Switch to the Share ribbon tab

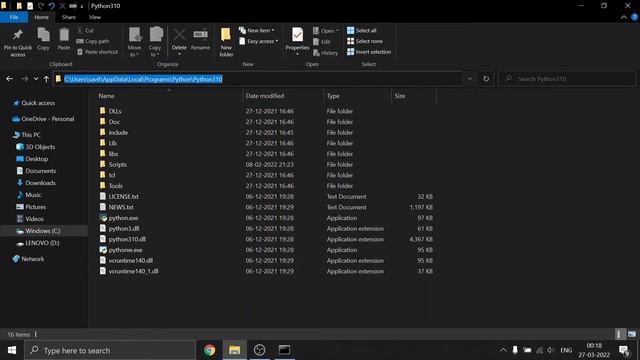pos(69,17)
